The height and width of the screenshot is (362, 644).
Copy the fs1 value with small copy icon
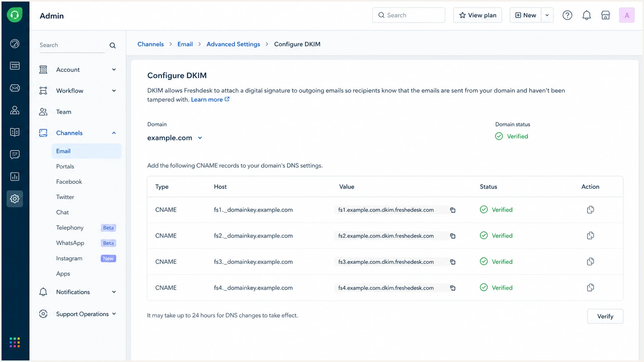tap(453, 210)
